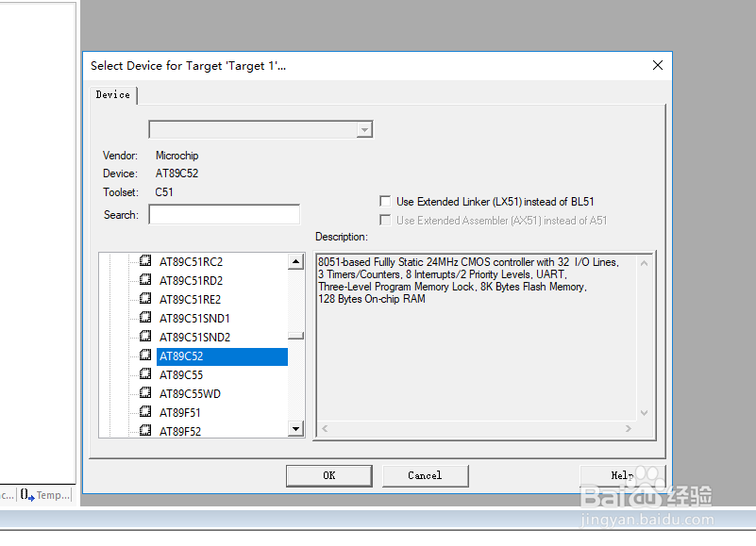Pick AT89C55 in the device list

[181, 375]
